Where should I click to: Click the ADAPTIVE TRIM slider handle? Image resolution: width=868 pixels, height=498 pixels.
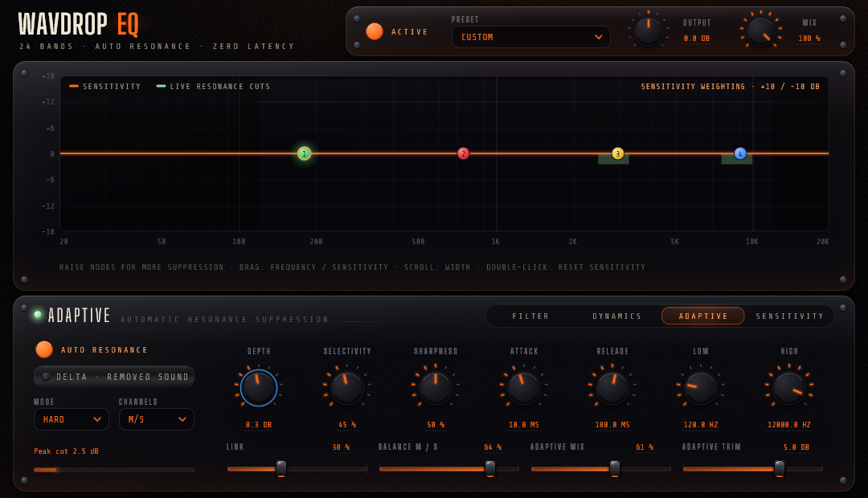tap(780, 468)
